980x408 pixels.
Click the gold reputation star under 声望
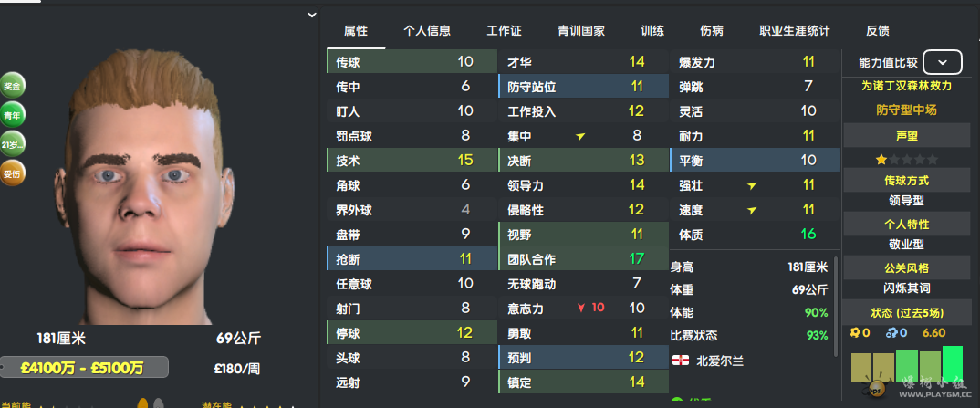tap(881, 159)
